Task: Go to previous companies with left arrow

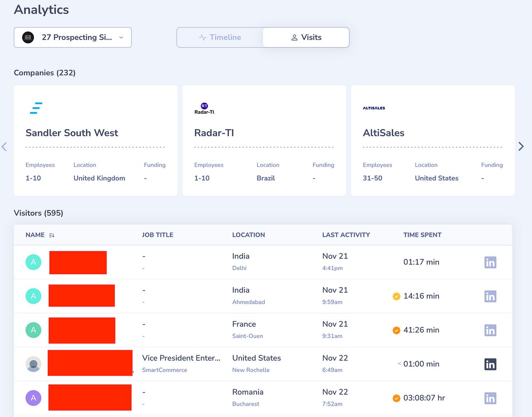Action: [x=5, y=146]
